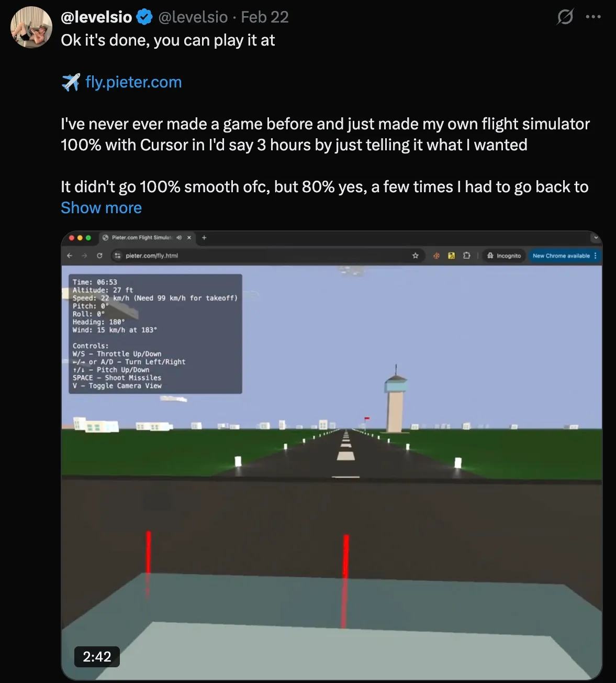Expand the post with Show more
The height and width of the screenshot is (683, 616).
coord(101,208)
